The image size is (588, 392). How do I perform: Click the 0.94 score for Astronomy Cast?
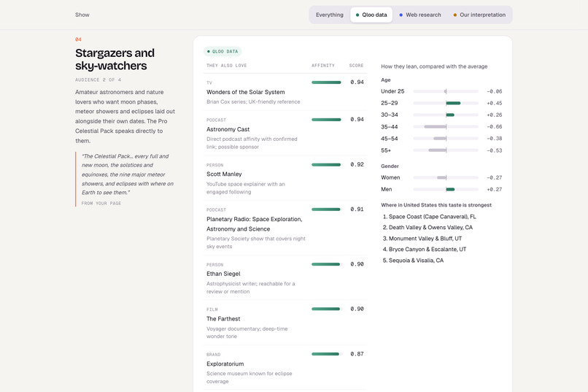[x=357, y=119]
